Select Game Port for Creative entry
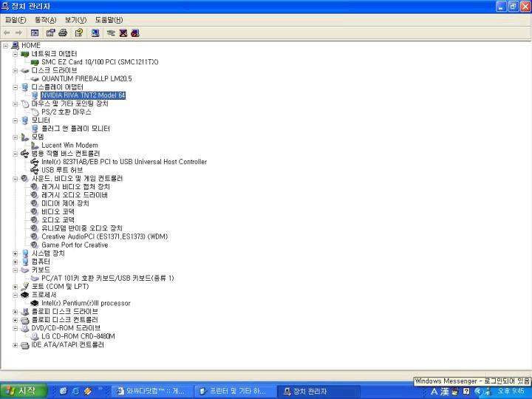532x399 pixels. click(75, 245)
